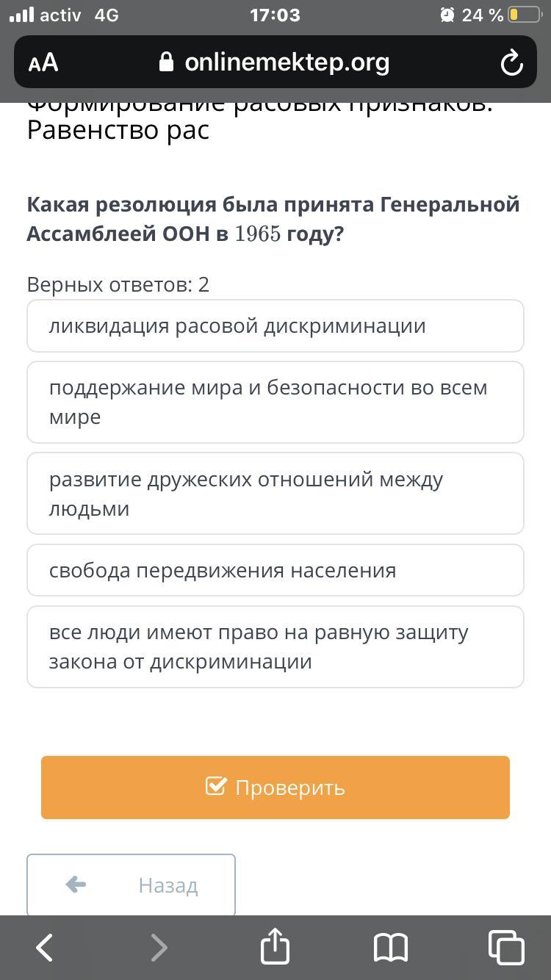
Task: Tap the padlock icon in address bar
Action: click(167, 62)
